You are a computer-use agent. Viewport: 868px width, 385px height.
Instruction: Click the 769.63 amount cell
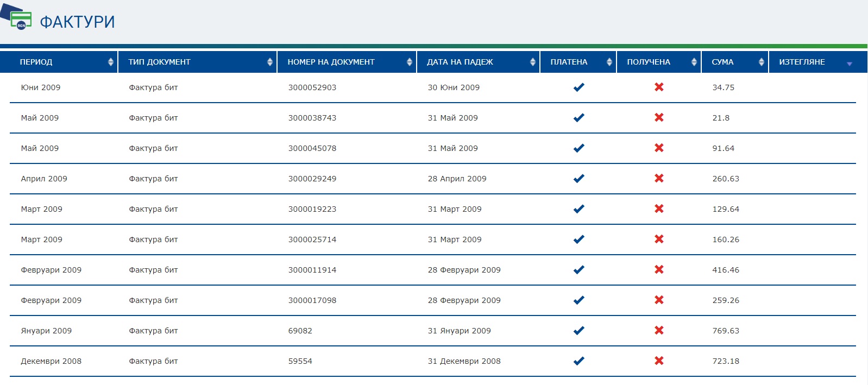click(726, 331)
